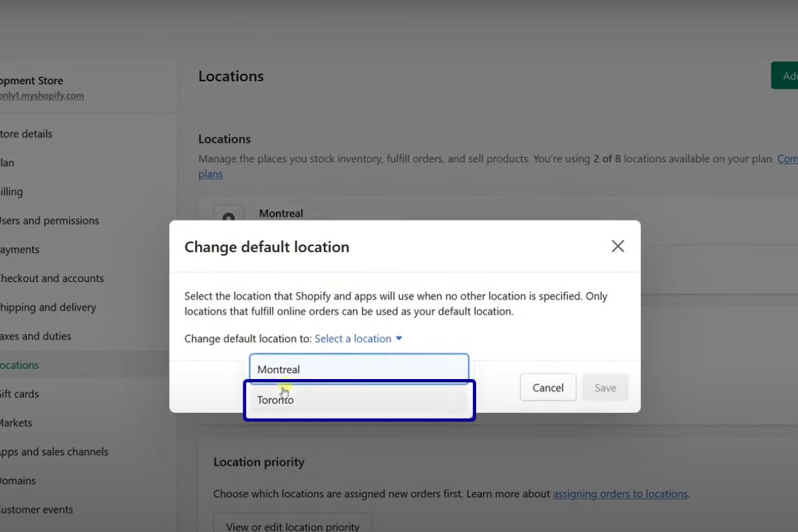Go to Checkout and accounts settings
Image resolution: width=798 pixels, height=532 pixels.
pos(51,279)
